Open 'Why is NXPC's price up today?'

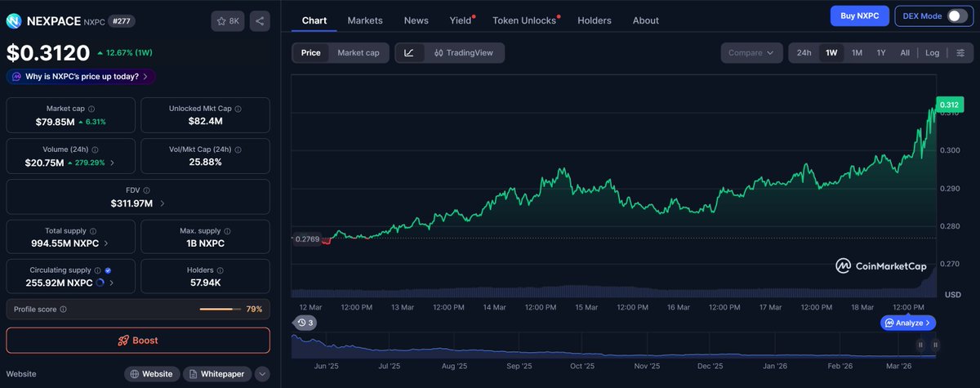click(x=81, y=76)
